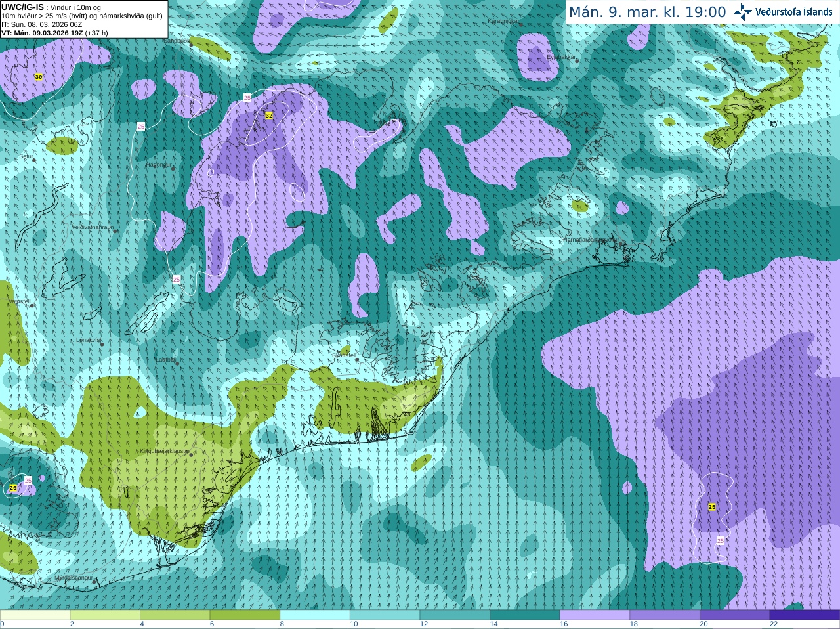
Task: Click the Sandbúðir station label
Action: 176,41
